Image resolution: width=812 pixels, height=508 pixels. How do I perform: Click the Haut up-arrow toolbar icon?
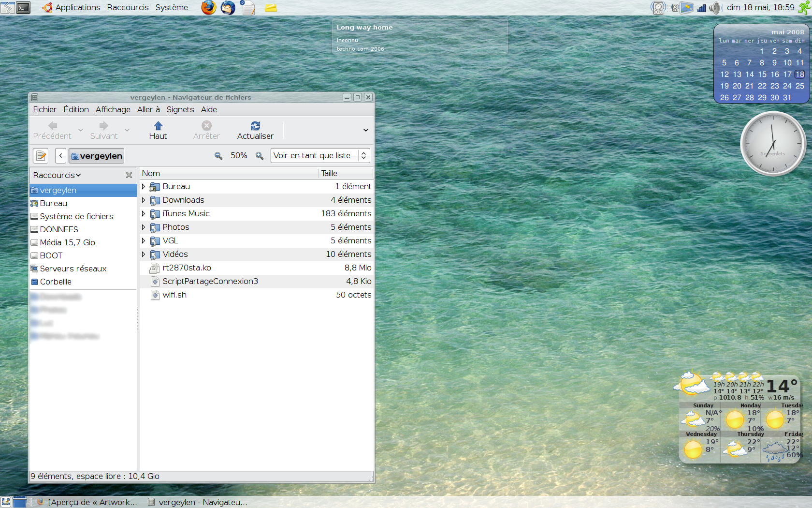[x=158, y=126]
